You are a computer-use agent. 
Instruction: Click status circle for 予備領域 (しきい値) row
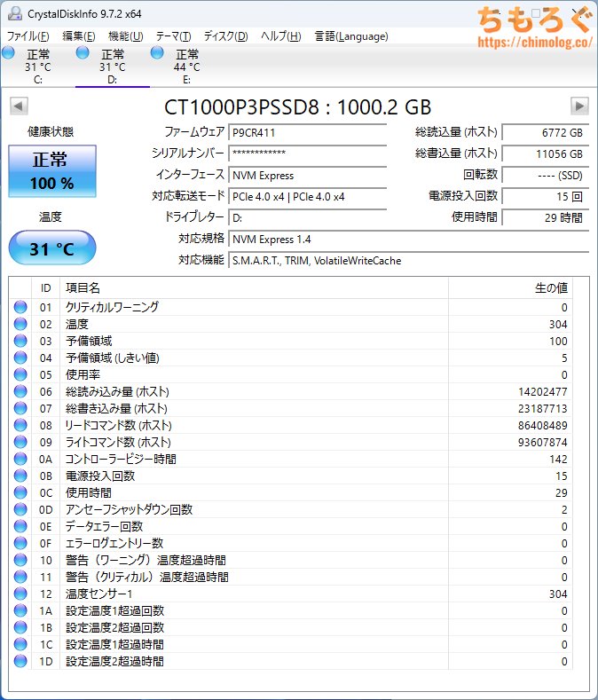click(x=20, y=358)
